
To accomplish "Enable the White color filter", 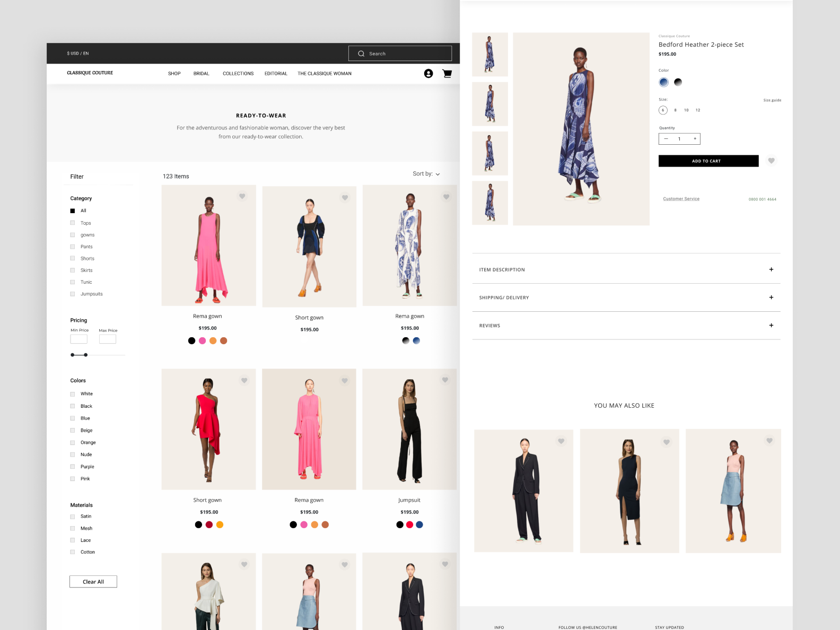I will coord(73,394).
